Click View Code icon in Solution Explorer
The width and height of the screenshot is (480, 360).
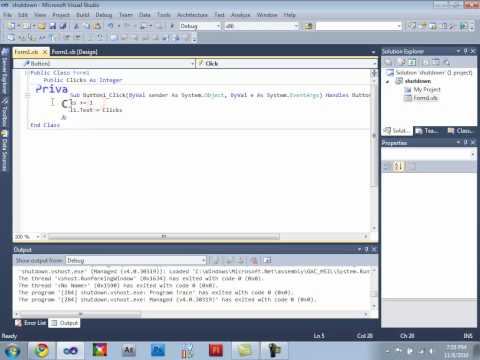click(x=426, y=62)
